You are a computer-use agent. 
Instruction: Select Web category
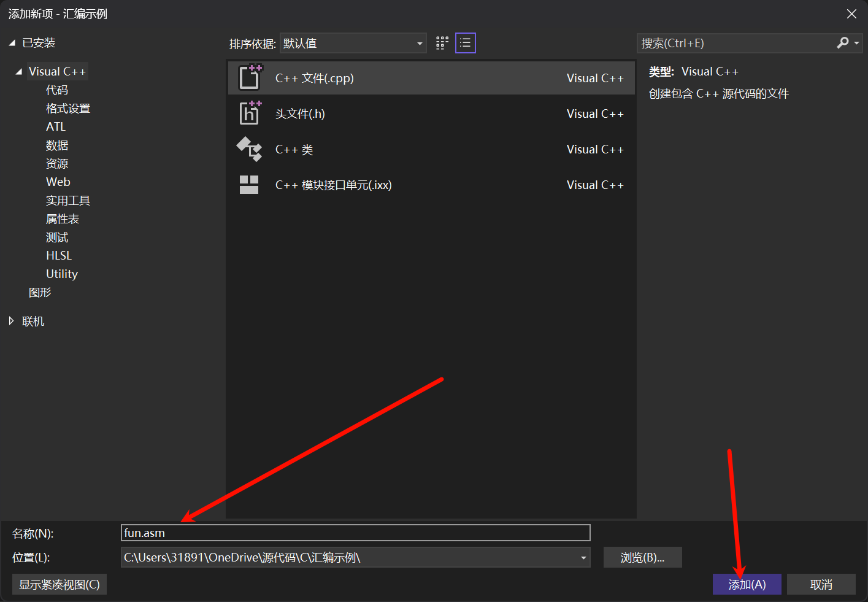[58, 182]
